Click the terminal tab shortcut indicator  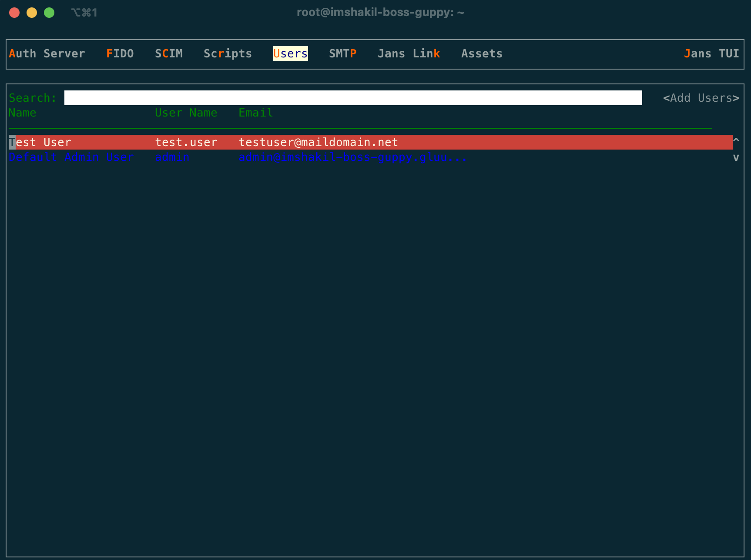(x=84, y=12)
